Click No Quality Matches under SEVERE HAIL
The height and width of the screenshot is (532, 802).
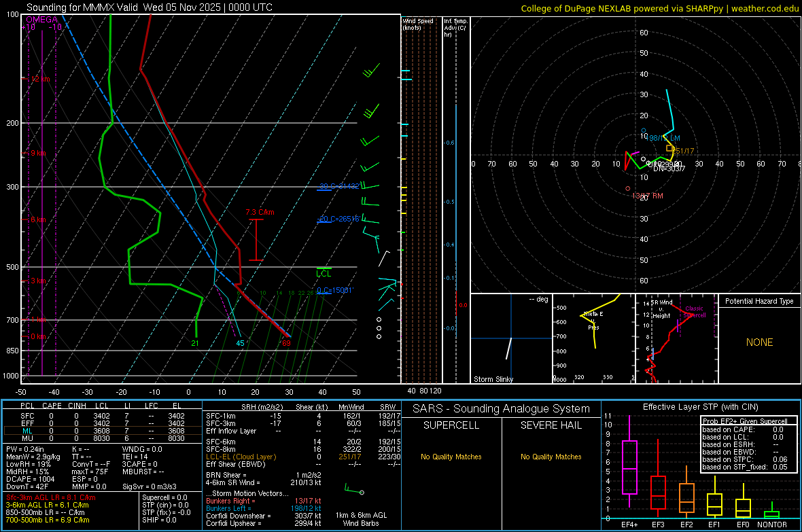[551, 457]
